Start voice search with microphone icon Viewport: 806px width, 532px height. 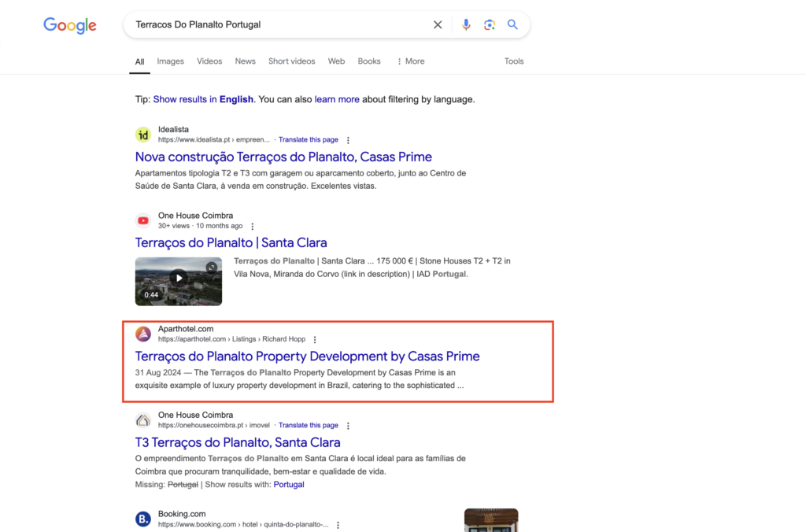pos(466,24)
